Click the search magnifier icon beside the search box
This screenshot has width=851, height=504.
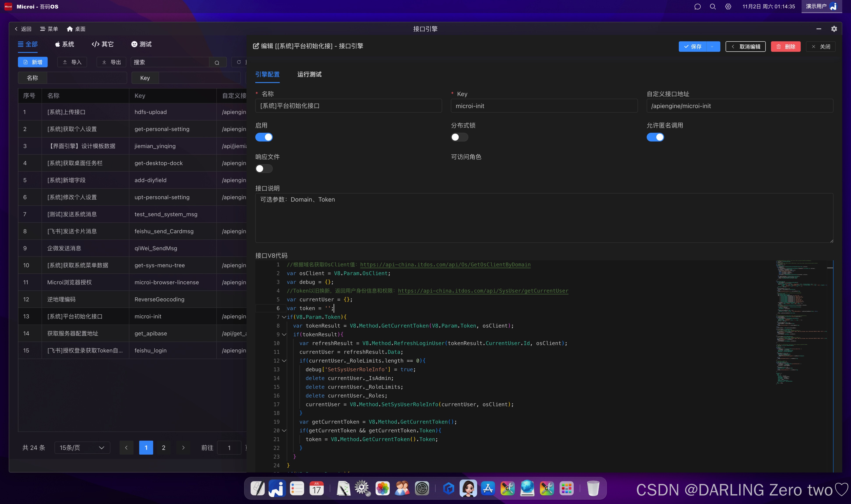pyautogui.click(x=217, y=63)
